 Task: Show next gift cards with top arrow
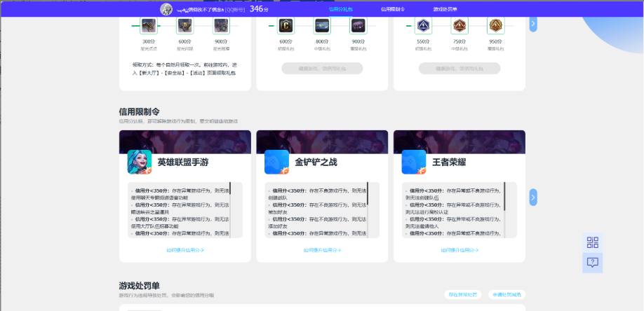click(533, 23)
